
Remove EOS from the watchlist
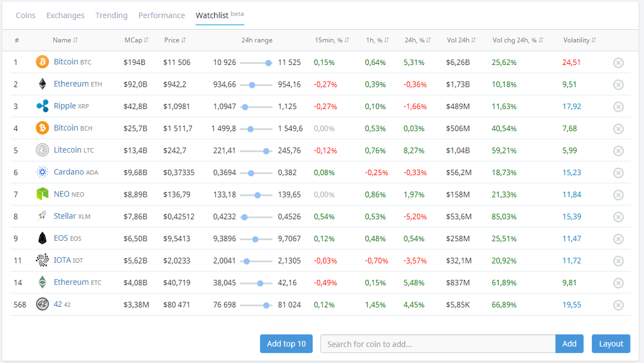pyautogui.click(x=618, y=239)
